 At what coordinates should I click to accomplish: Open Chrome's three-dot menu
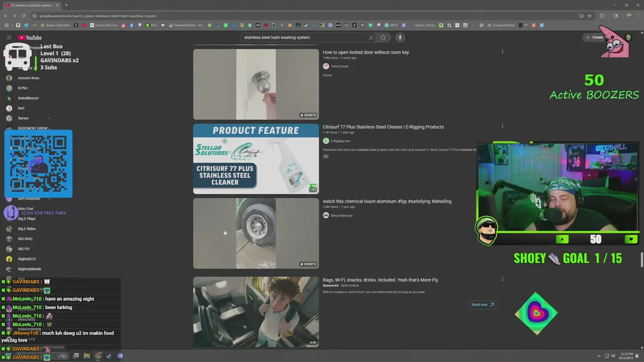tap(638, 16)
